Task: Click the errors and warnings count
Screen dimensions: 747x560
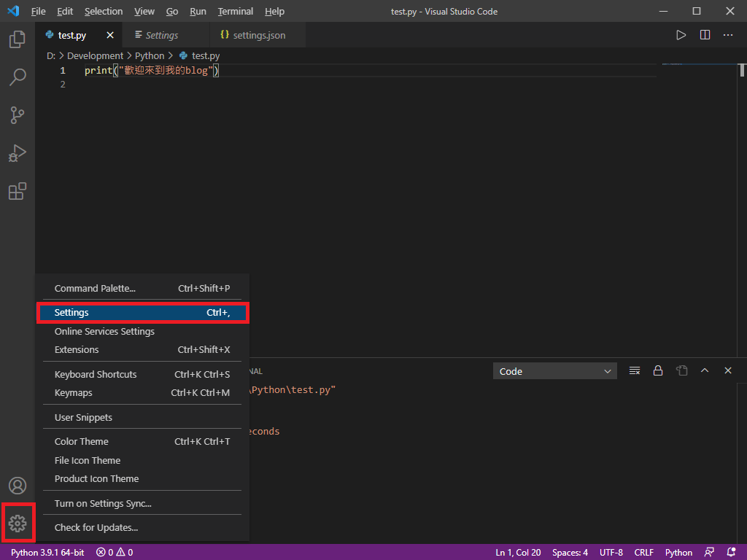Action: 115,553
